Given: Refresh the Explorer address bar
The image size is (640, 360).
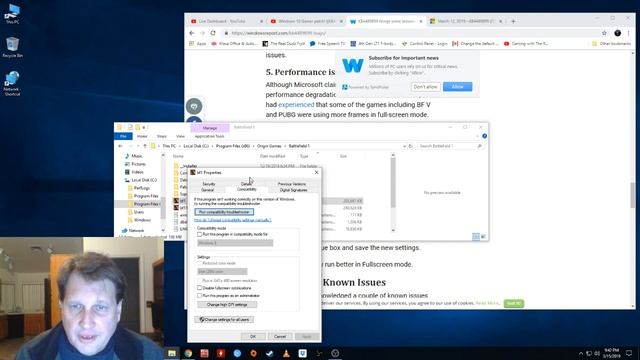Looking at the screenshot, I should (x=411, y=146).
